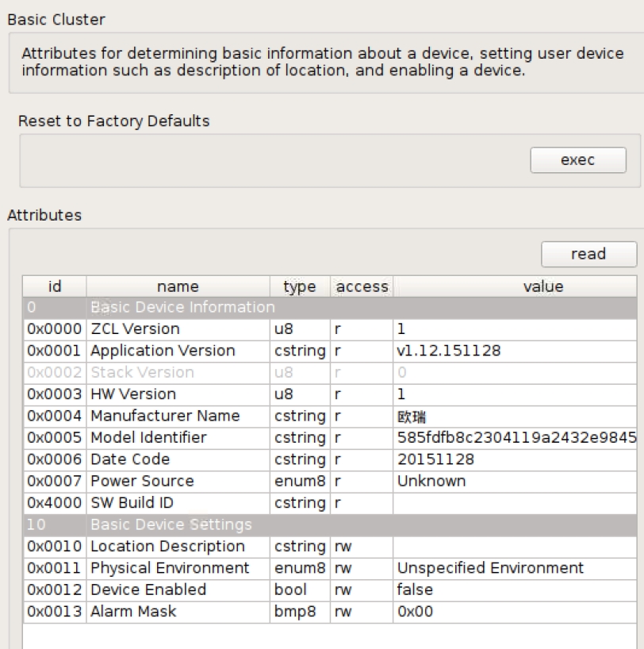Select the greyed-out Stack Version name

(x=142, y=373)
